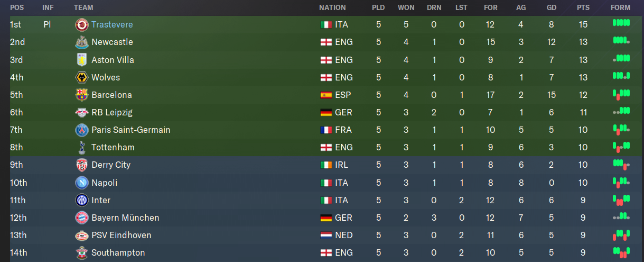Open the Trastevere team link
The height and width of the screenshot is (262, 644).
click(112, 24)
